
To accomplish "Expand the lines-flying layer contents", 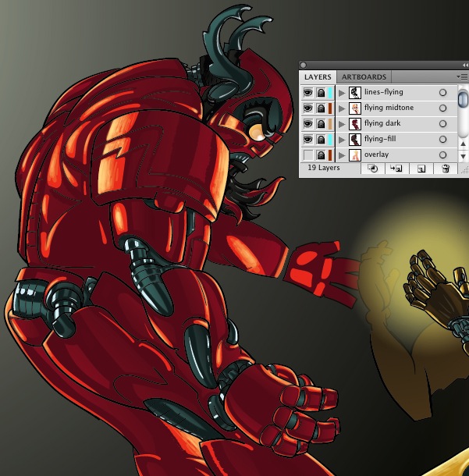I will point(342,93).
